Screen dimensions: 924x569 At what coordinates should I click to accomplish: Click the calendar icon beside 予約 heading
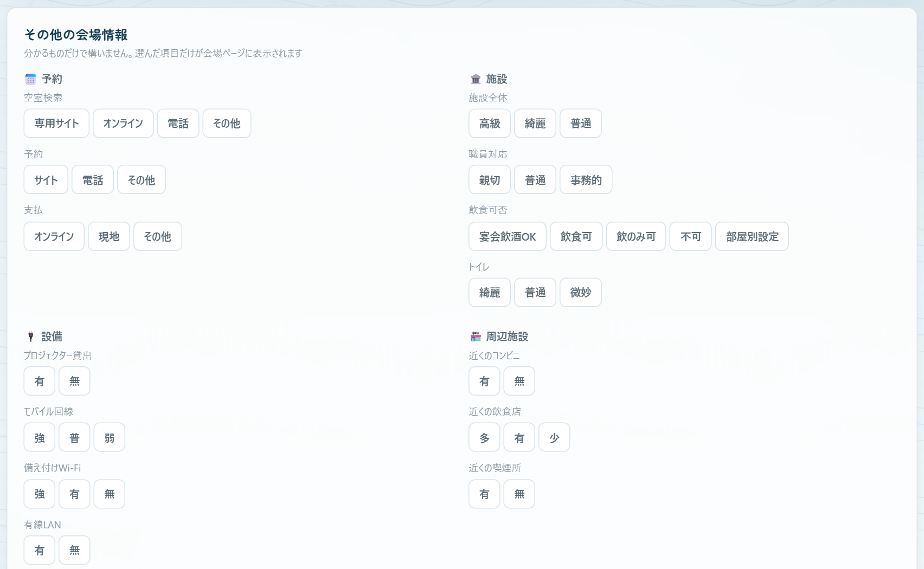click(x=30, y=79)
